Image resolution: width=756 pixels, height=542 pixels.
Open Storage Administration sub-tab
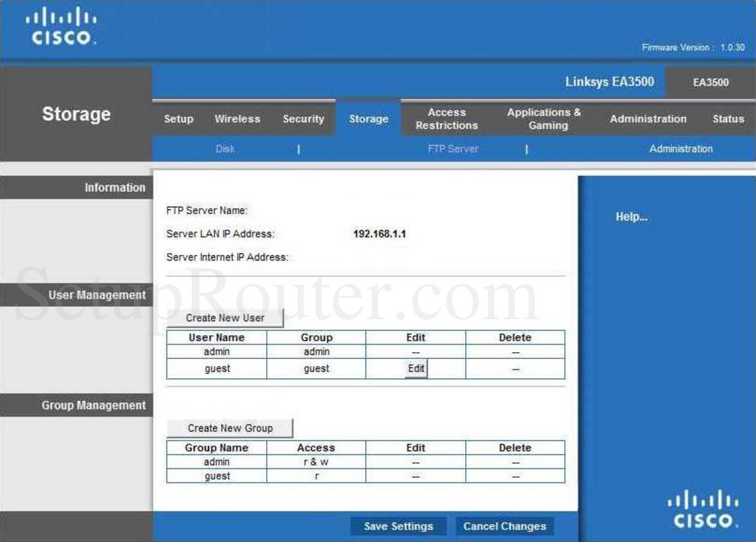point(680,149)
